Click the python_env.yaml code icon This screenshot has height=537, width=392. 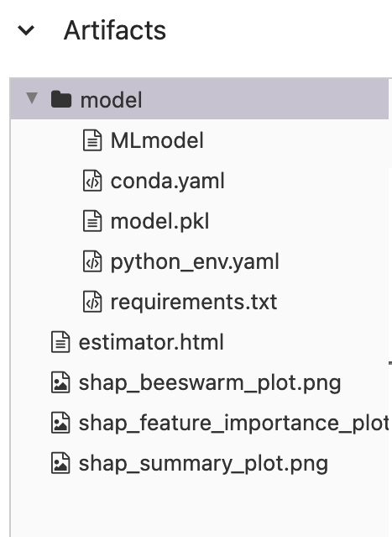(x=92, y=261)
